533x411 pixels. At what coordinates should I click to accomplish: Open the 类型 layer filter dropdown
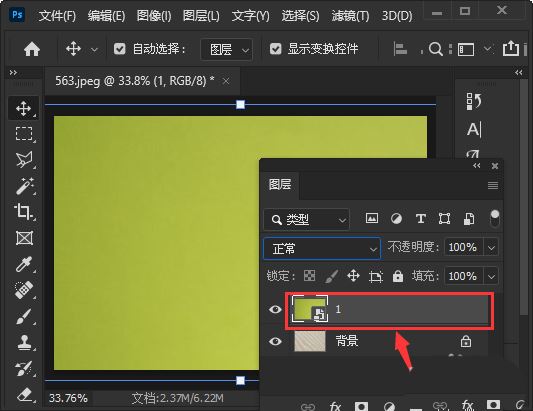coord(306,220)
